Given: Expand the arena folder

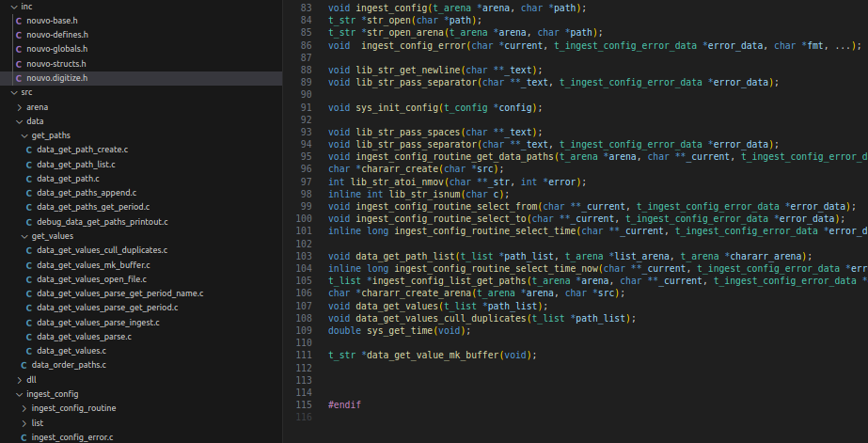Looking at the screenshot, I should point(20,107).
